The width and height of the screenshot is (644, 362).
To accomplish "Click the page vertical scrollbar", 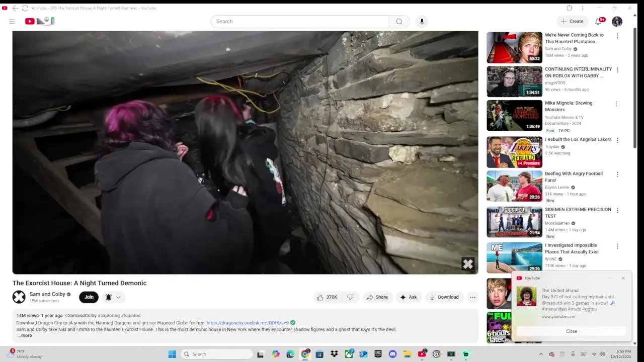I will [x=635, y=88].
